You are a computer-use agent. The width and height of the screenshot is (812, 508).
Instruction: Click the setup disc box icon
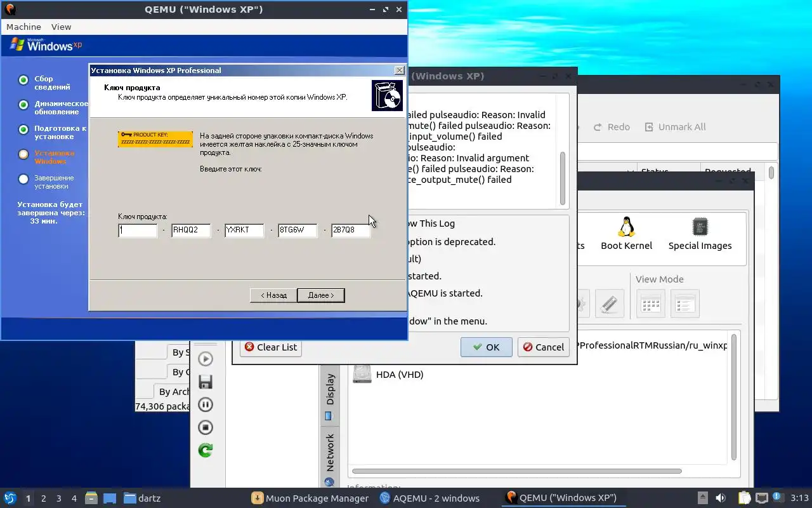tap(387, 95)
